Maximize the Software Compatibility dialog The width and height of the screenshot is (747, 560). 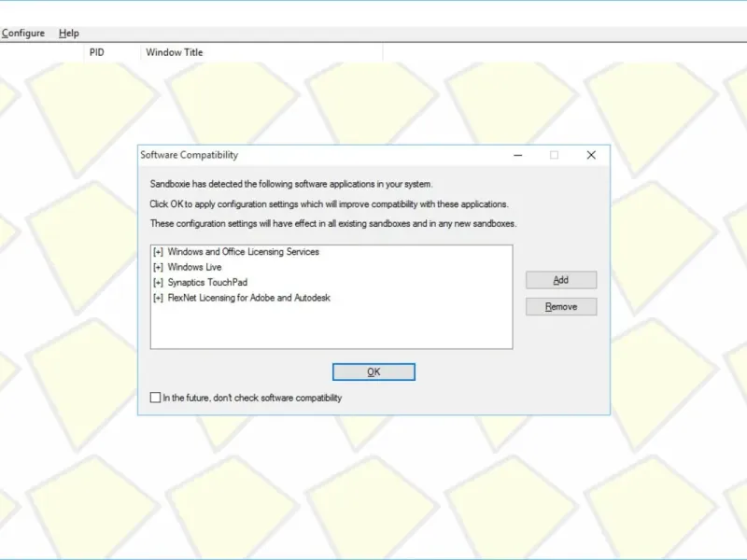point(554,155)
